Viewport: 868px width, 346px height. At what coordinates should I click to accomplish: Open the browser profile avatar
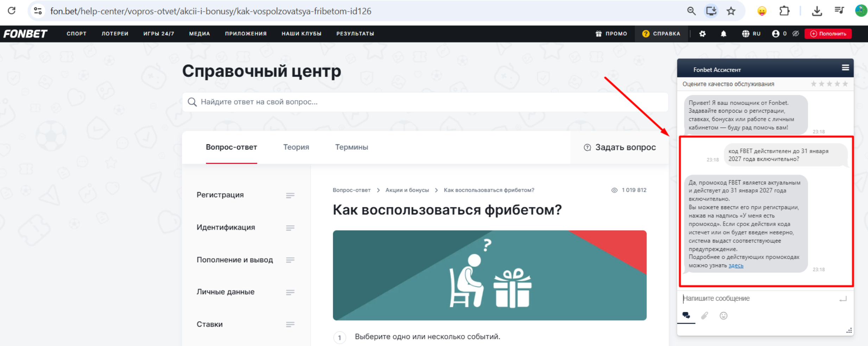[x=861, y=11]
